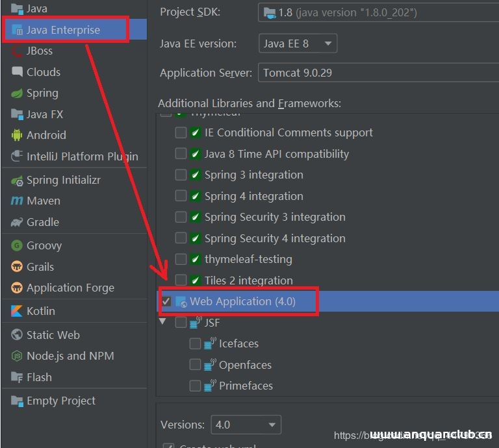Tick the thymeleaf-testing checkbox
Image resolution: width=499 pixels, height=448 pixels.
[x=181, y=260]
